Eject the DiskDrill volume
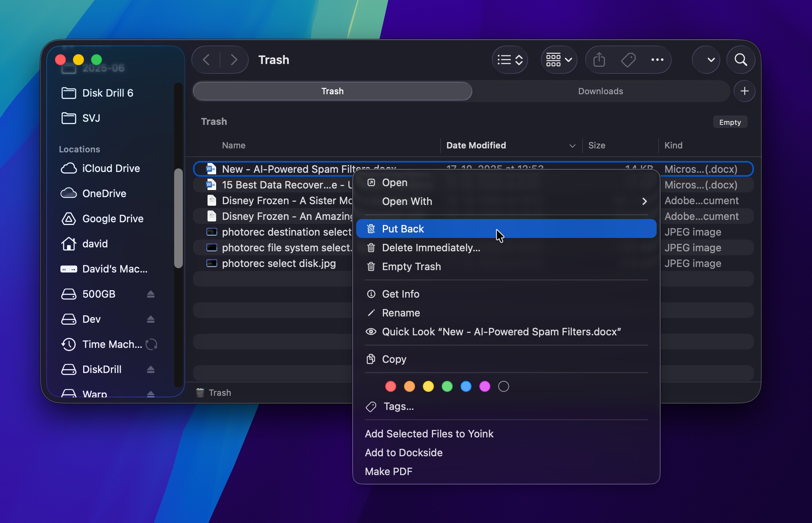 151,369
